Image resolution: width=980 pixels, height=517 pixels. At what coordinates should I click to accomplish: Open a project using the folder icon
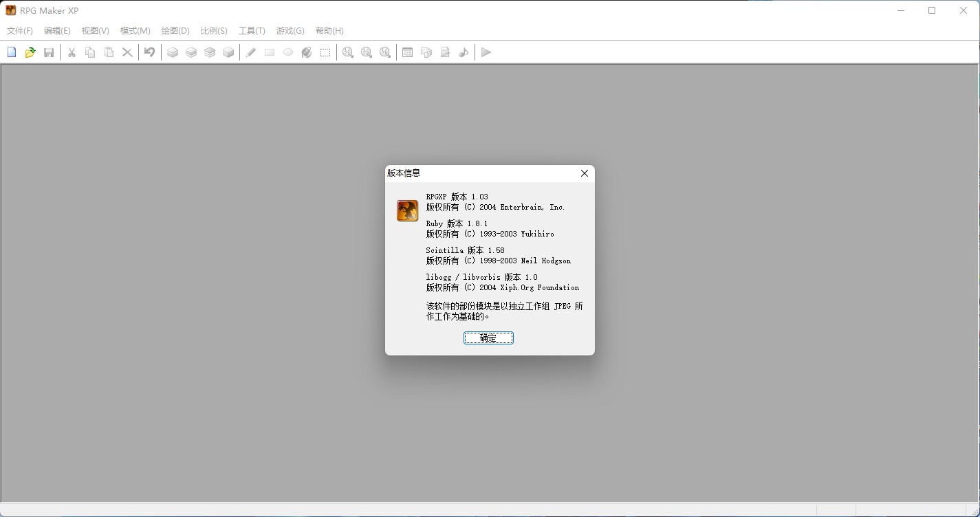pyautogui.click(x=30, y=52)
